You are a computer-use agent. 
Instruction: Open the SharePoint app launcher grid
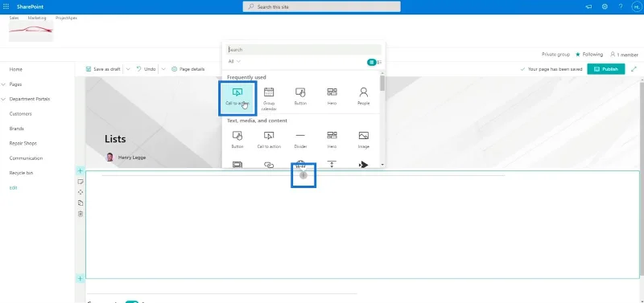tap(6, 6)
